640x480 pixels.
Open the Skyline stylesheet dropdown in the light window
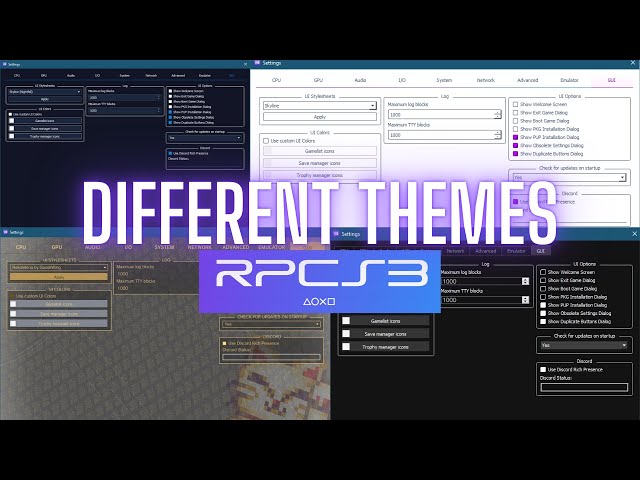pos(320,106)
